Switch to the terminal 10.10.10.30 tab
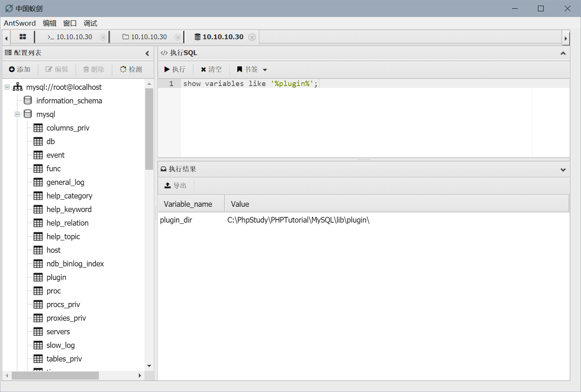The width and height of the screenshot is (581, 392). pos(70,37)
